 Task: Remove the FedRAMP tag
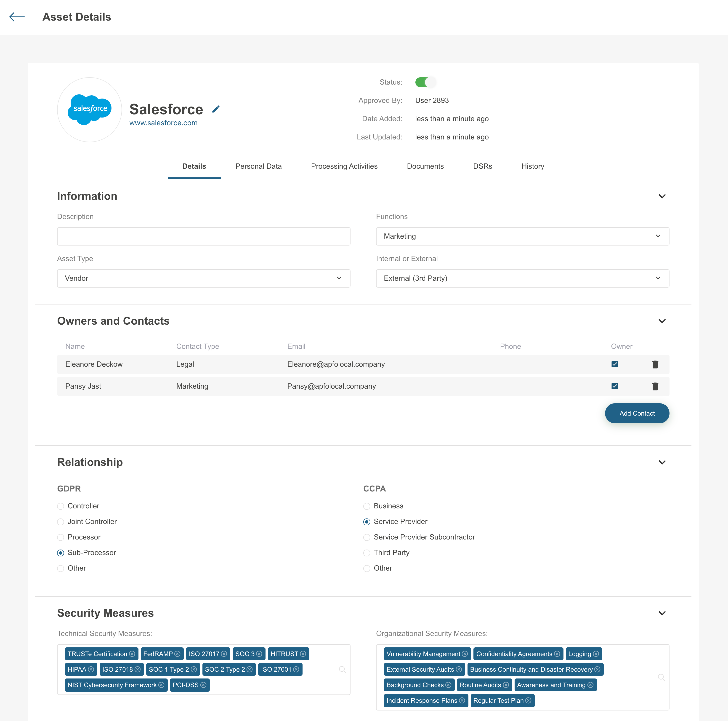coord(178,654)
